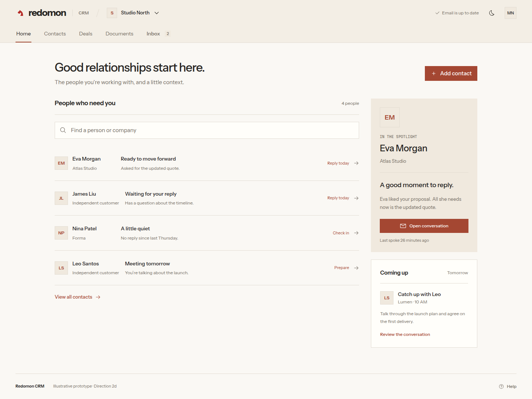Click the Open conversation button
Image resolution: width=532 pixels, height=399 pixels.
(424, 226)
